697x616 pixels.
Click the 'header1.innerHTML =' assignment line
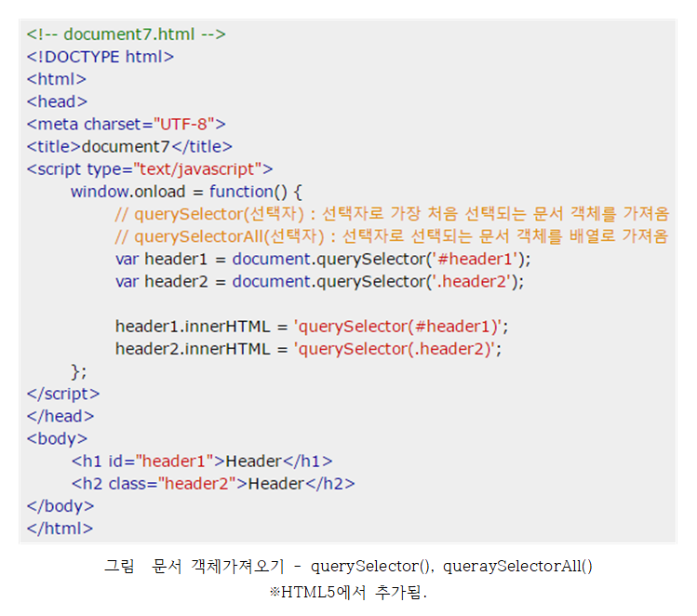coord(312,327)
